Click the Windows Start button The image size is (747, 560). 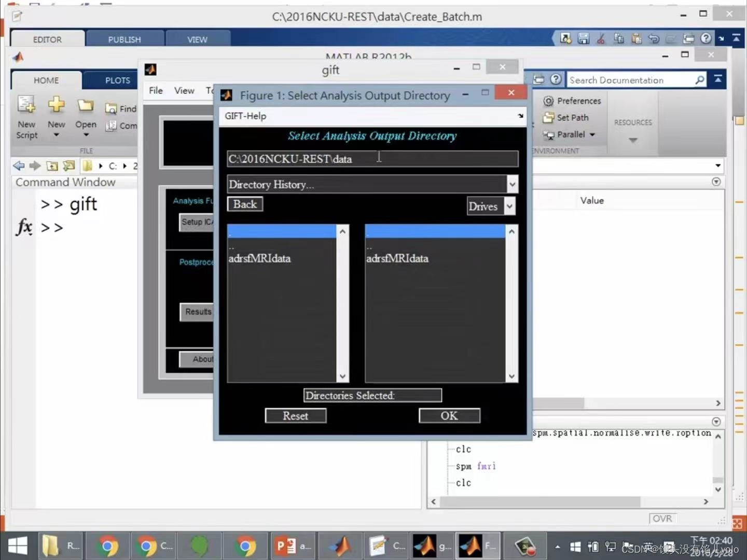[18, 546]
